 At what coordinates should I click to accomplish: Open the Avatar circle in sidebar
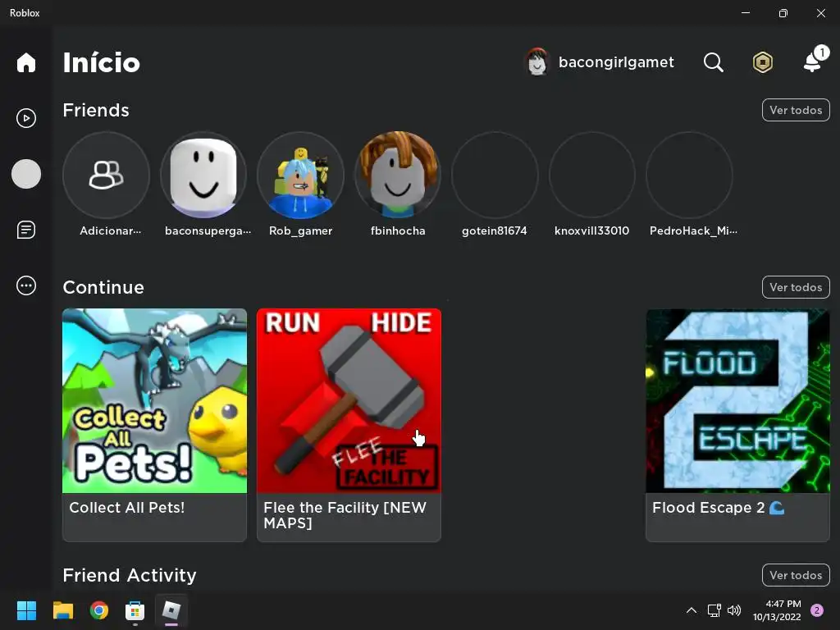click(x=25, y=174)
